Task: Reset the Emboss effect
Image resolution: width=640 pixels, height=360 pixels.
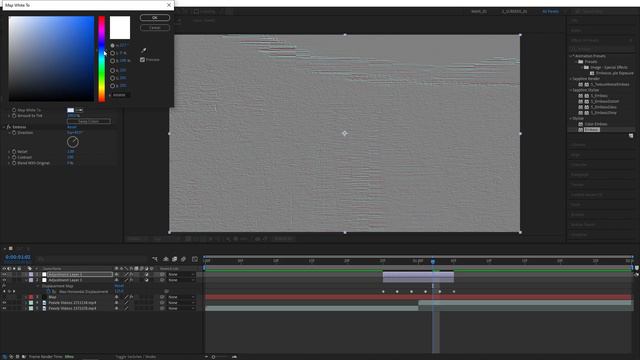Action: click(x=71, y=127)
